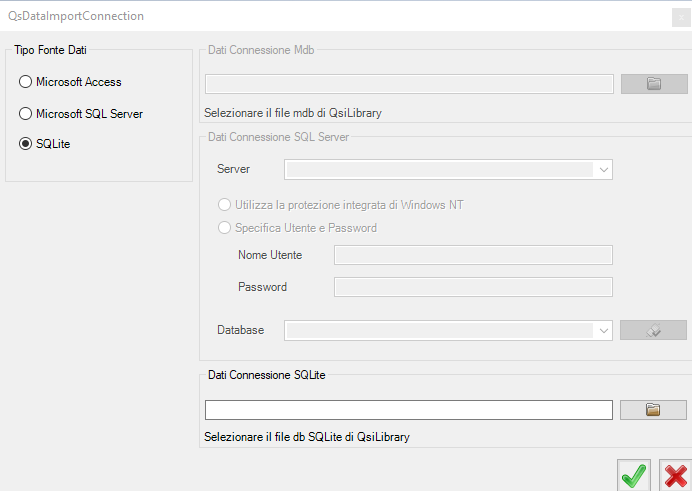Confirm with the green checkmark button
This screenshot has height=491, width=692.
point(634,476)
